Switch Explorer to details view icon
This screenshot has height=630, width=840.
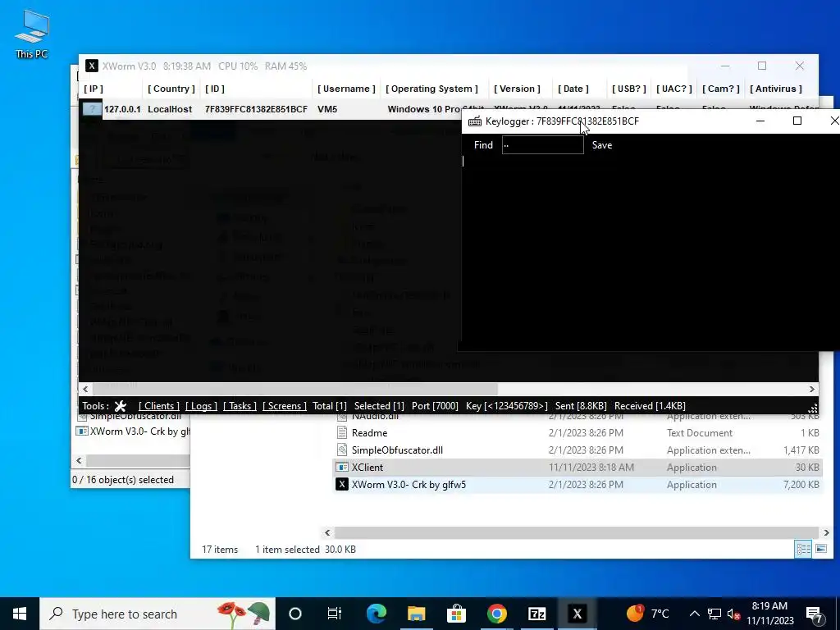point(803,549)
